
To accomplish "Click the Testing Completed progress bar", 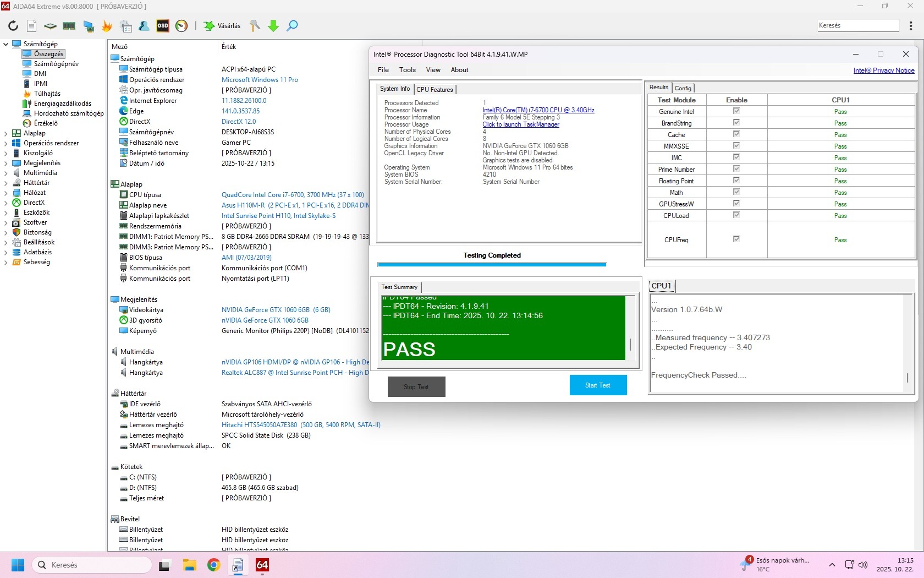I will click(492, 265).
